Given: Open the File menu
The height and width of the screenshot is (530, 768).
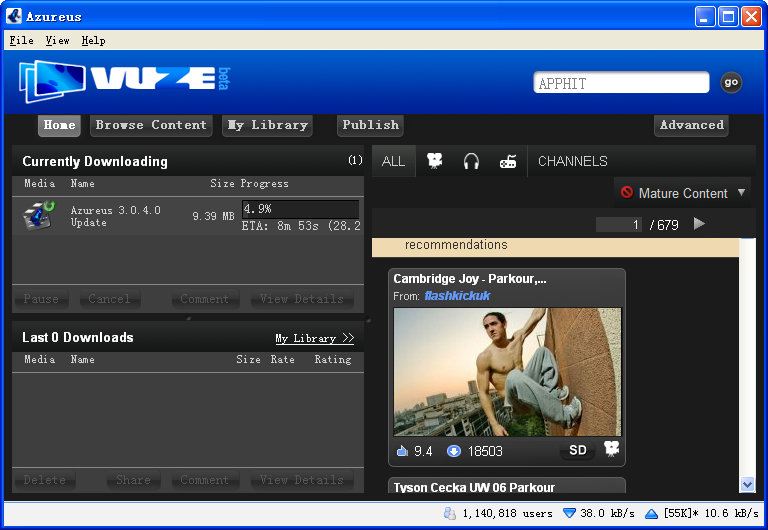Looking at the screenshot, I should (x=22, y=40).
